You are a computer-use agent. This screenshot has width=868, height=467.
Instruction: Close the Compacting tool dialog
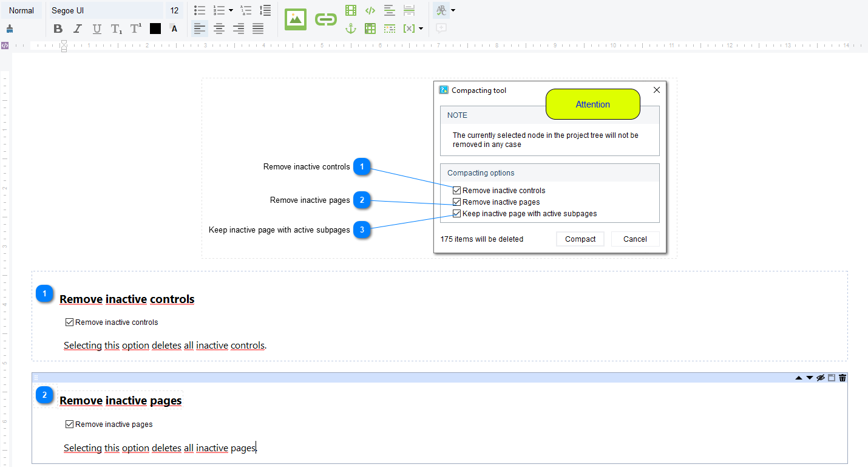coord(656,90)
